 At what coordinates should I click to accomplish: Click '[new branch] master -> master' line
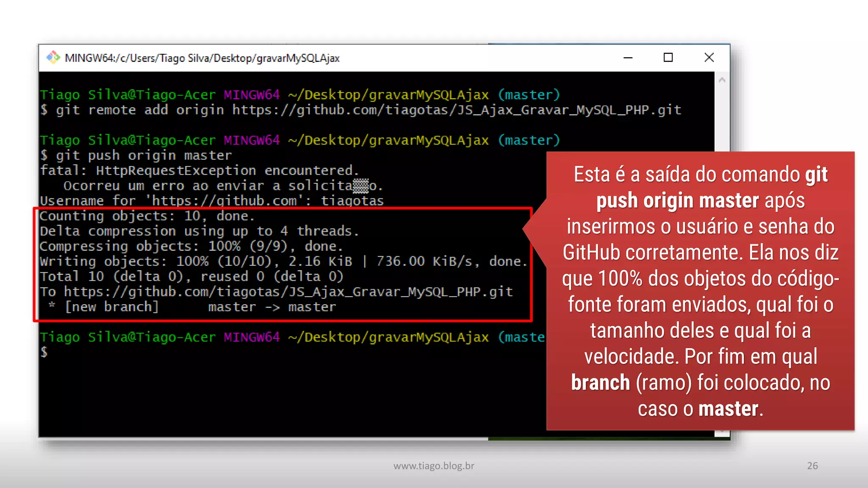click(192, 307)
